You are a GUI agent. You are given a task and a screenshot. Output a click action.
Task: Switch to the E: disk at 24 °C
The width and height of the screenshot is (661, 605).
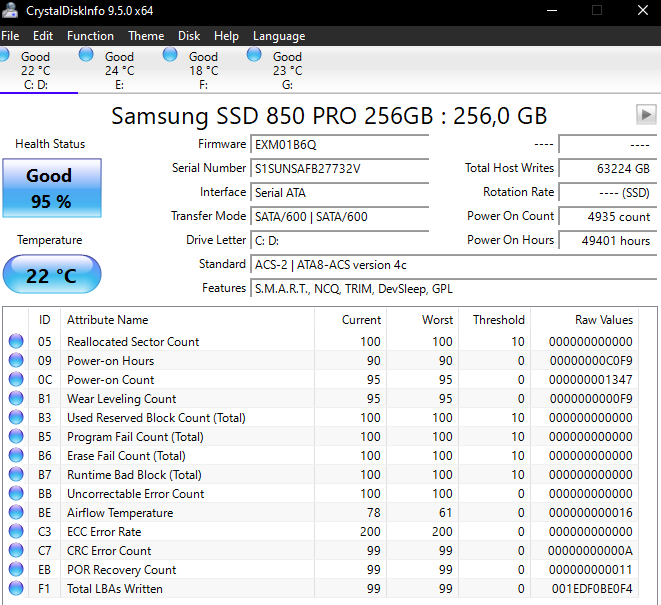[119, 70]
